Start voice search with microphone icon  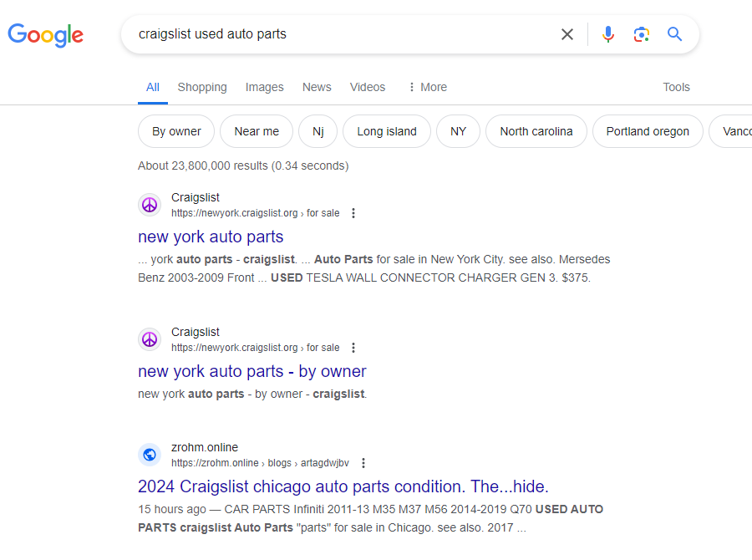pos(608,34)
